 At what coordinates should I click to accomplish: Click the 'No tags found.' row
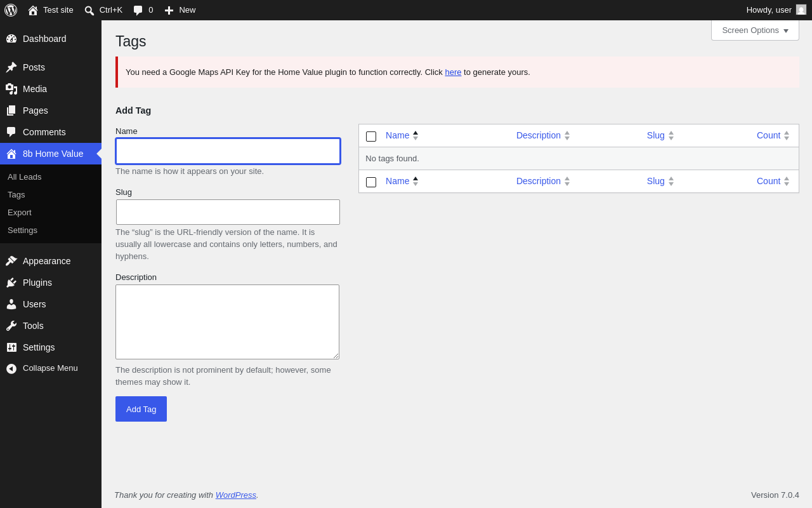579,159
